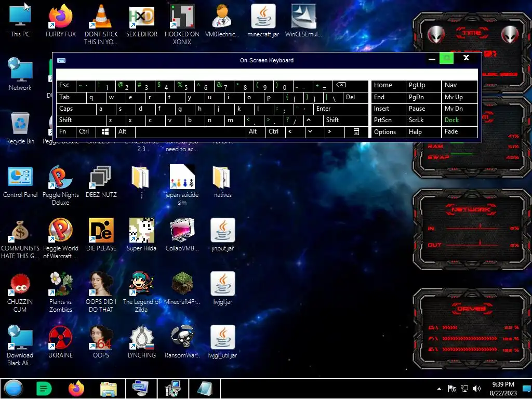This screenshot has height=399, width=532.
Task: Open the Recycle Bin
Action: click(x=20, y=128)
